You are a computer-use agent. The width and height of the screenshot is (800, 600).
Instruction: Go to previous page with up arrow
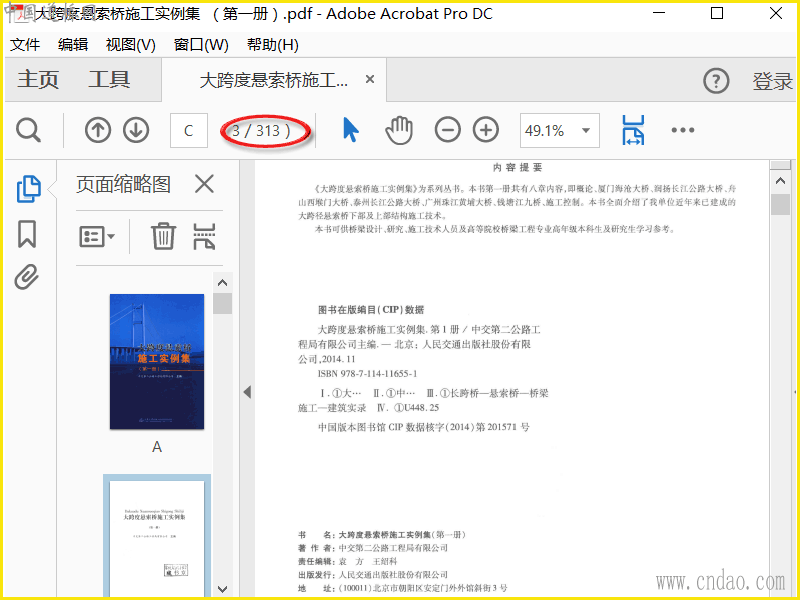(x=97, y=131)
